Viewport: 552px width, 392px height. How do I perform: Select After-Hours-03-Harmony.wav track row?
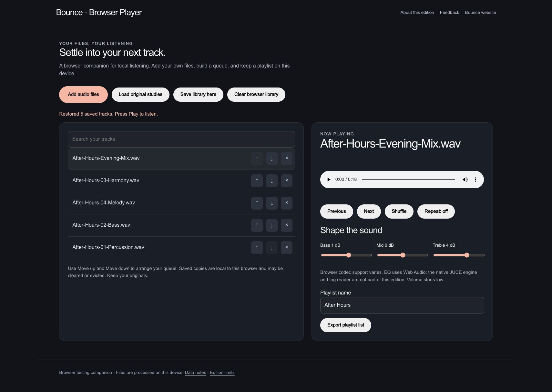tap(181, 181)
